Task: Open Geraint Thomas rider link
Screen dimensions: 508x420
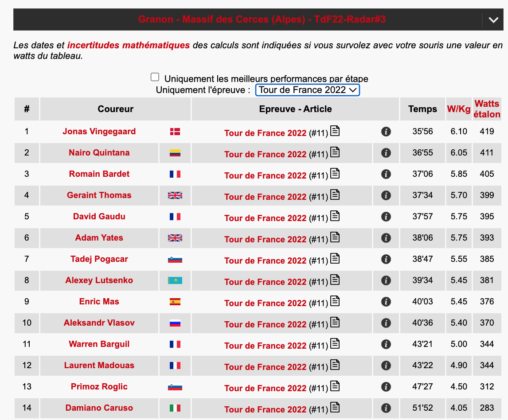Action: [x=99, y=195]
